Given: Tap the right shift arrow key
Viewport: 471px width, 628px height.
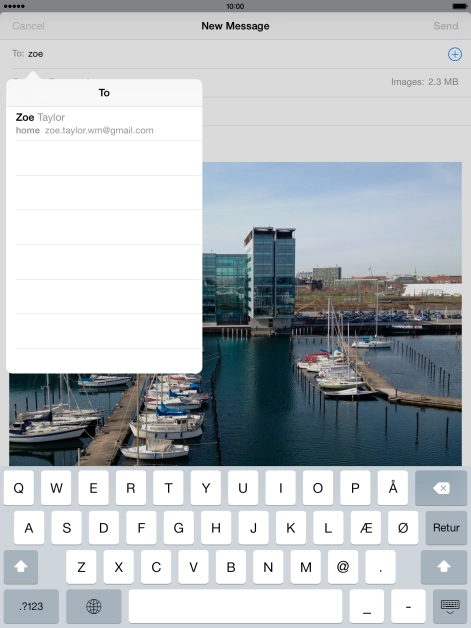Looking at the screenshot, I should [x=444, y=567].
